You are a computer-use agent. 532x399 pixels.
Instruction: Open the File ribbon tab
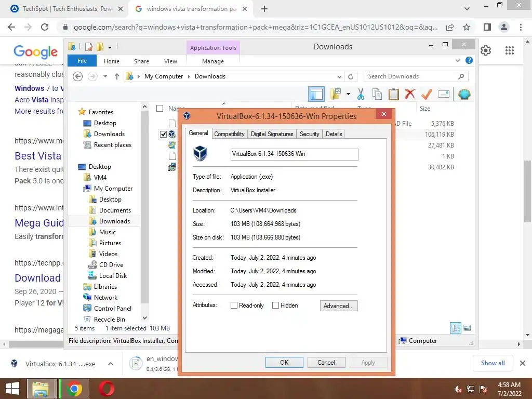[82, 61]
